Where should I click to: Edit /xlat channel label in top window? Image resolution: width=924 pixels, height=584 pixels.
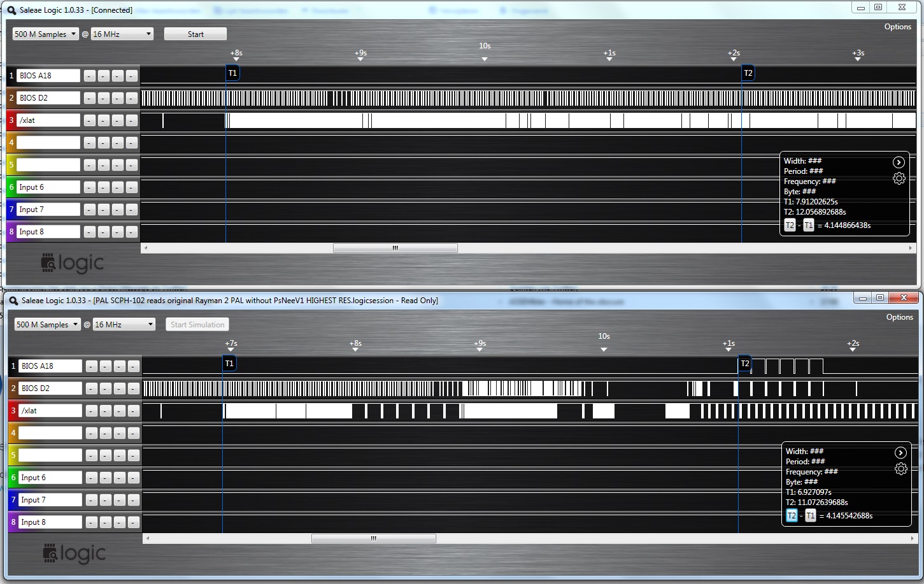[48, 120]
